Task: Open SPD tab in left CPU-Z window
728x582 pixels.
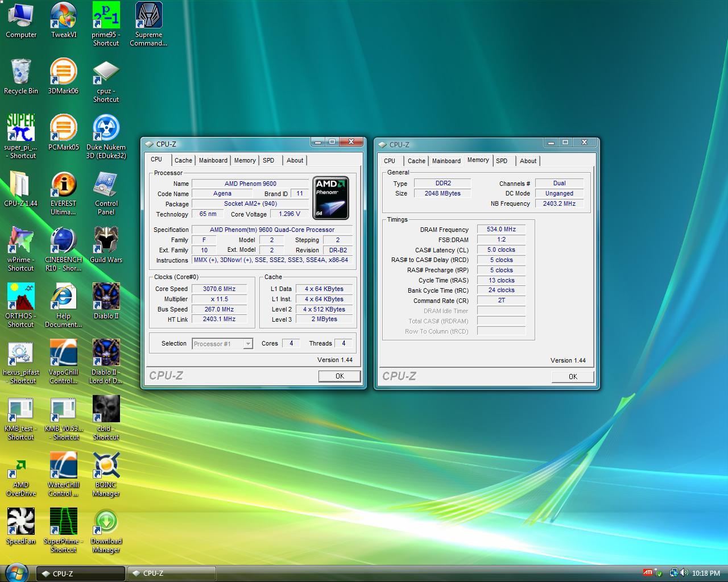Action: [268, 160]
